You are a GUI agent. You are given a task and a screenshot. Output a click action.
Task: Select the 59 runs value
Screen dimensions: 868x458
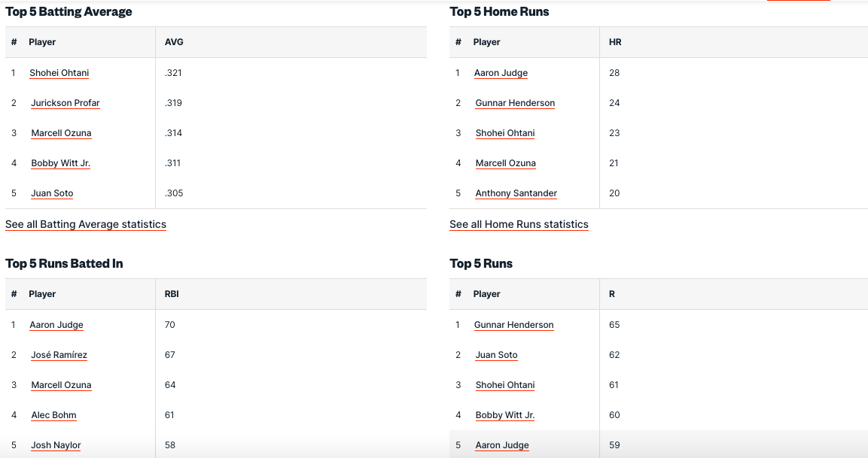click(x=614, y=445)
